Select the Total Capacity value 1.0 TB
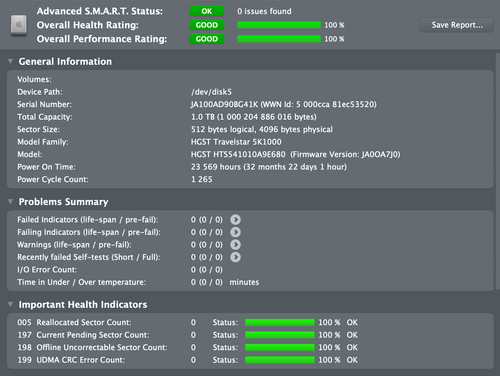This screenshot has height=376, width=500. coord(254,117)
